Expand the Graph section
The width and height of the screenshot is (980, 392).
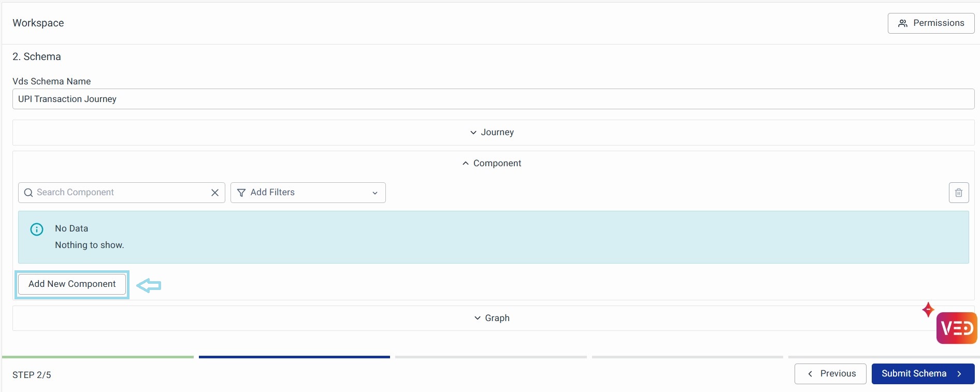point(493,318)
